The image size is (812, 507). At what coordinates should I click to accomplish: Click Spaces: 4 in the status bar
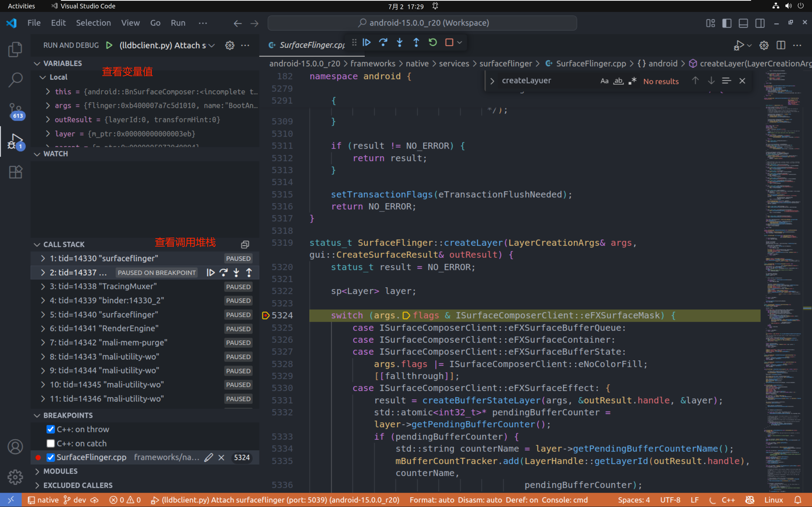tap(634, 500)
